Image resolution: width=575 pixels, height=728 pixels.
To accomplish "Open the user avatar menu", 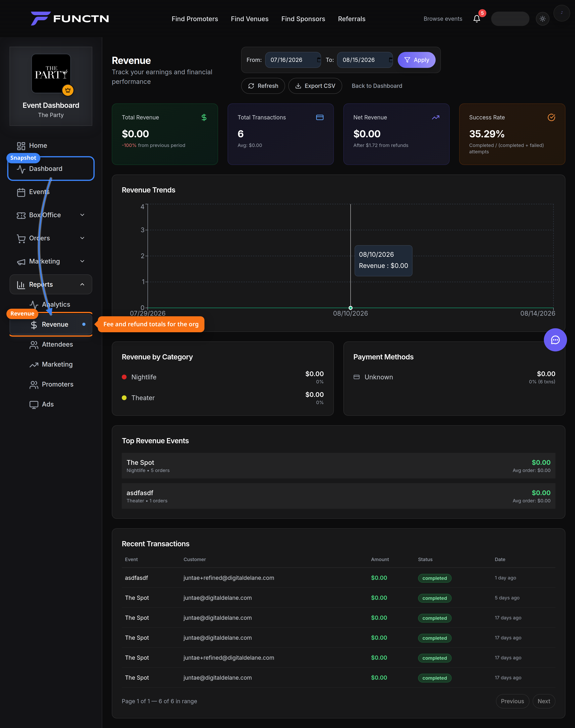I will click(x=562, y=13).
